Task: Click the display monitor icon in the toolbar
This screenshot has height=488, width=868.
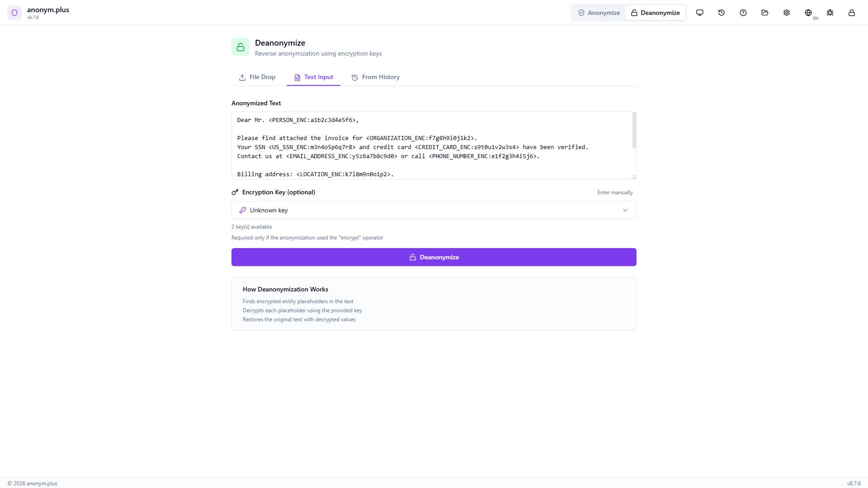Action: click(x=699, y=13)
